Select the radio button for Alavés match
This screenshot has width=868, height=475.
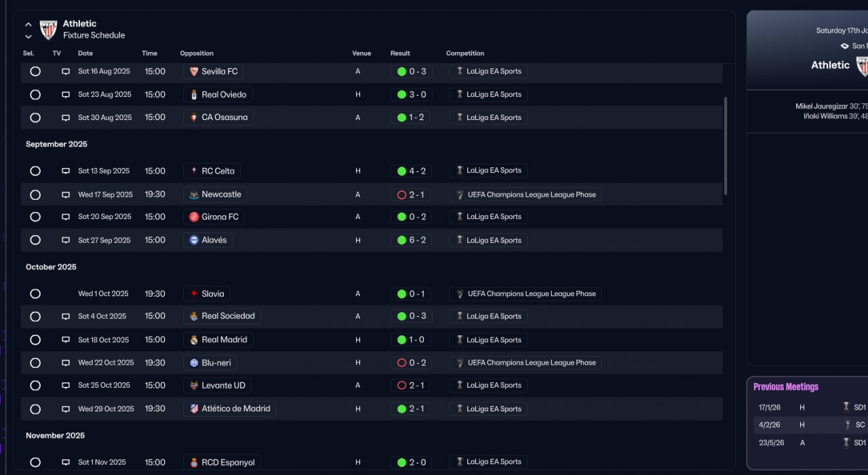pyautogui.click(x=35, y=240)
